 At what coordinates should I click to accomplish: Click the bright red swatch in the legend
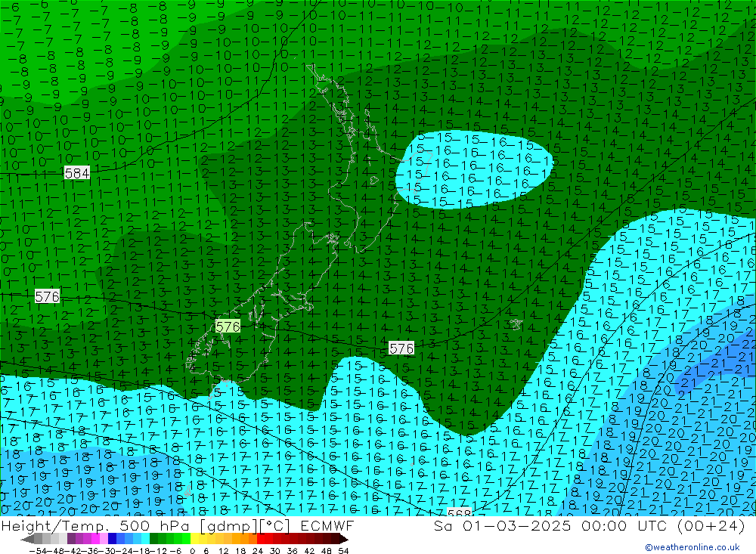(261, 539)
